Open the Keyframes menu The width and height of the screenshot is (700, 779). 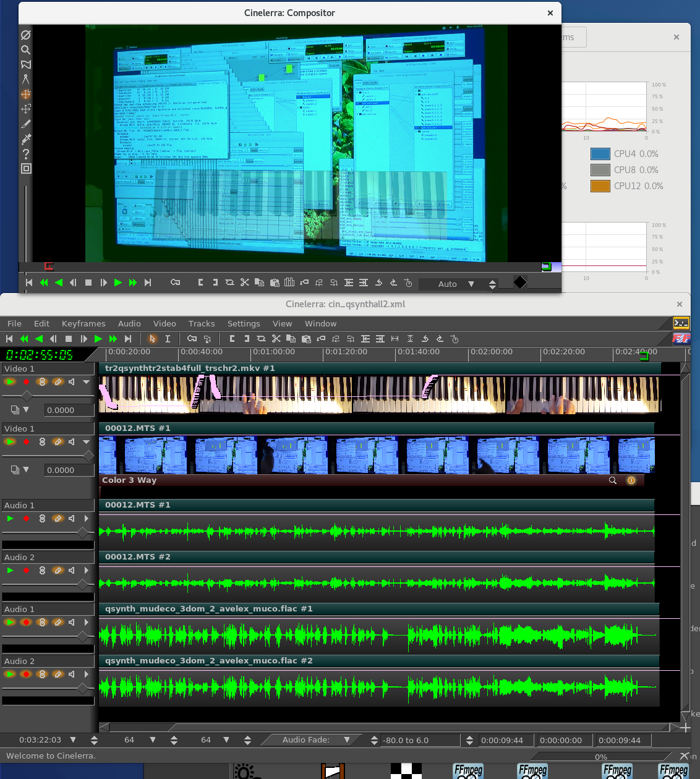click(83, 323)
